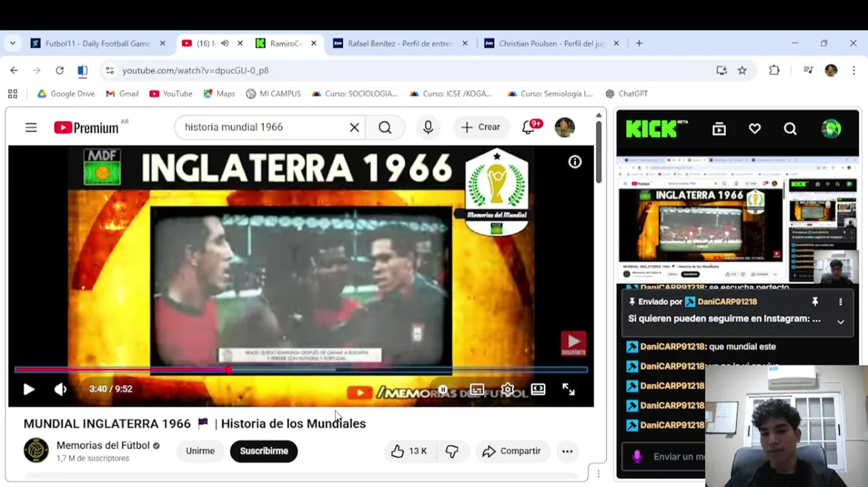Open the ChatGPT bookmark
Viewport: 868px width, 487px height.
[626, 94]
